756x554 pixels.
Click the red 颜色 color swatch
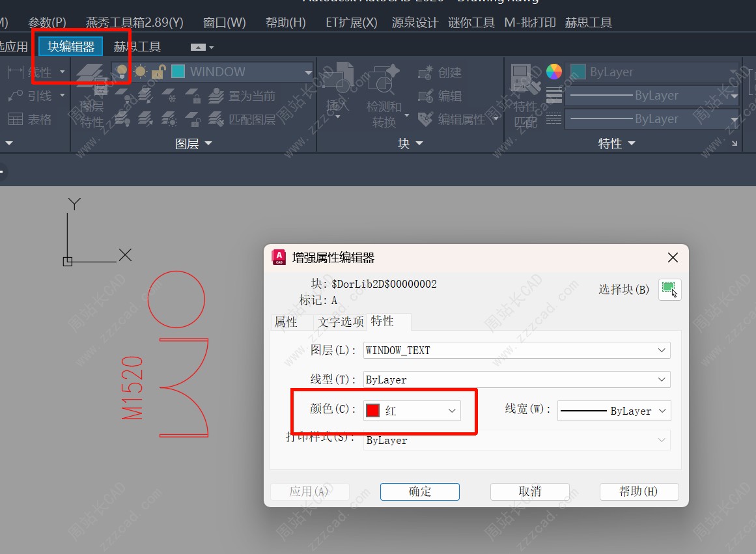373,411
